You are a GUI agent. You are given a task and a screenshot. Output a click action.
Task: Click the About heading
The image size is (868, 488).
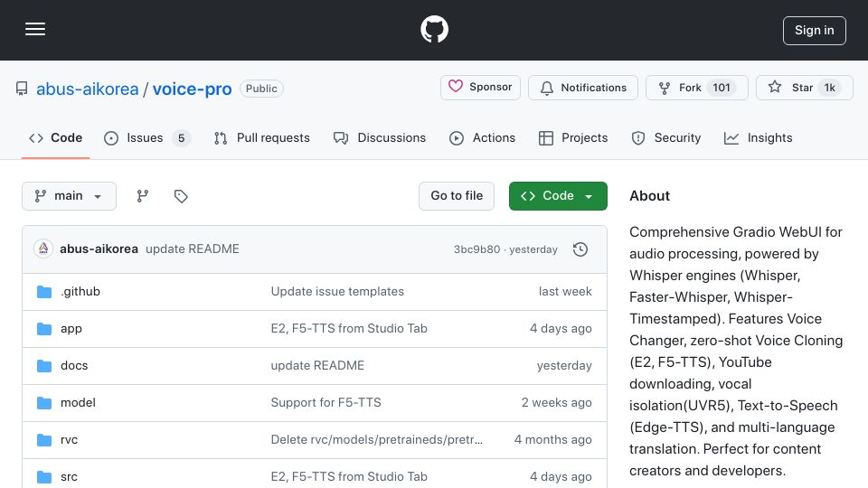pos(649,196)
